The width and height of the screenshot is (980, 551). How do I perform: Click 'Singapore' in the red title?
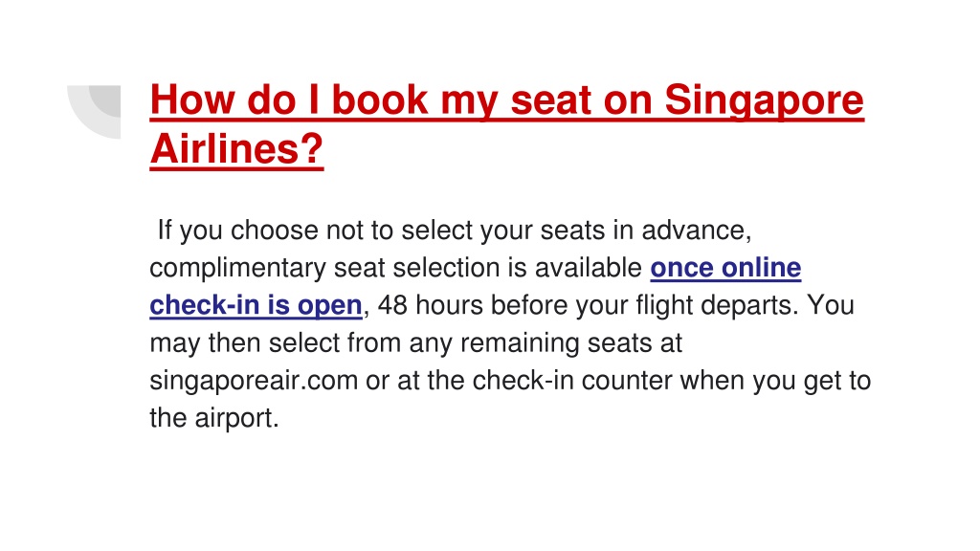click(x=764, y=99)
